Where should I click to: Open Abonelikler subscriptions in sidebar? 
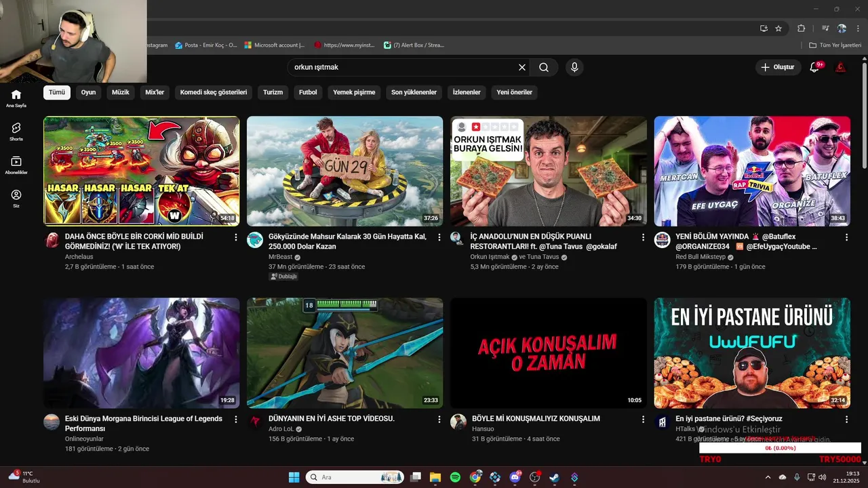[16, 165]
